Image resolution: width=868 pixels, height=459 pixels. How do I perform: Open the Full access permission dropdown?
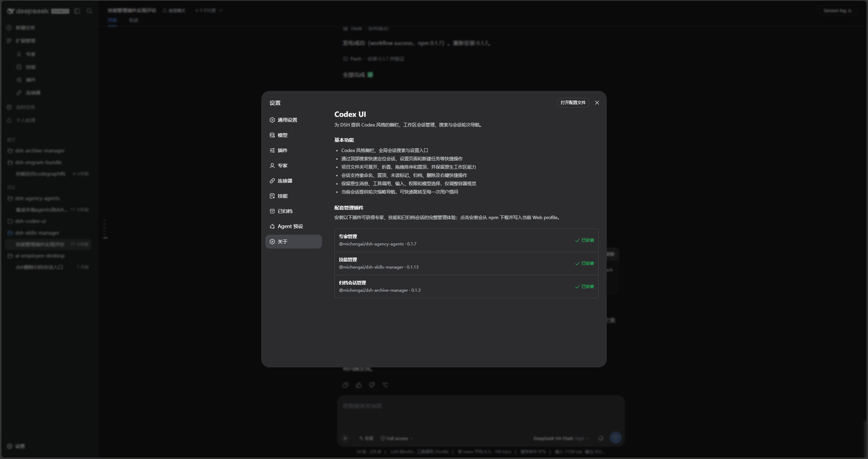pos(397,438)
